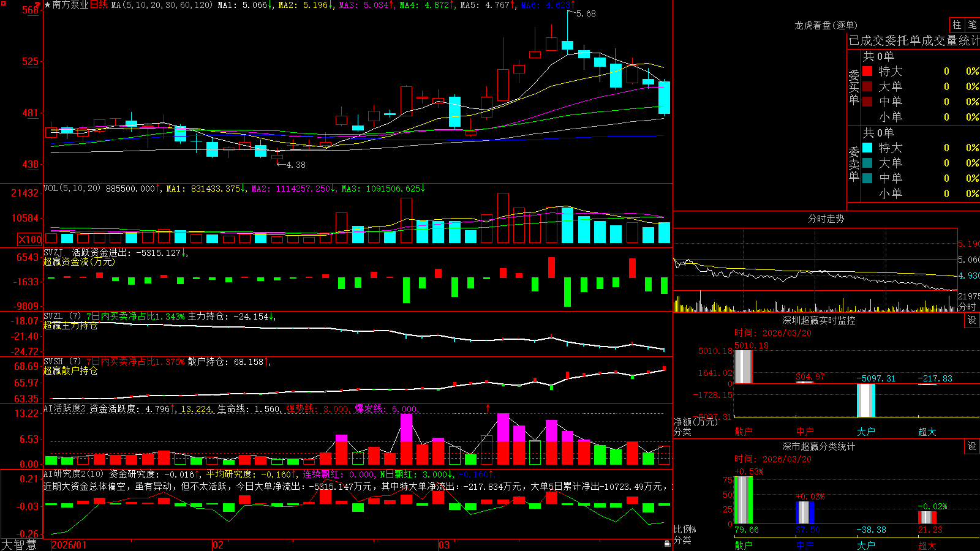The image size is (980, 551).
Task: Open 设 settings for 深圳超赢实时监控
Action: pos(971,320)
